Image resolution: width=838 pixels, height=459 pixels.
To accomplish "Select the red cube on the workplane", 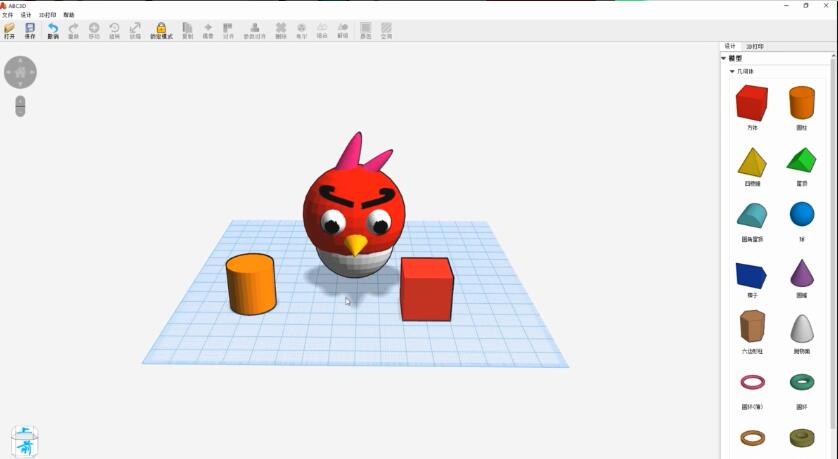I will pos(426,289).
